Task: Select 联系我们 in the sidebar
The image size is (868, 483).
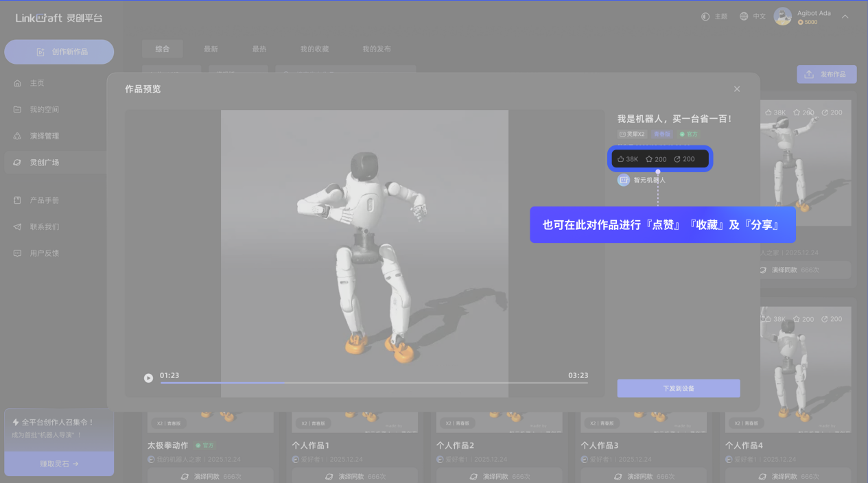Action: [x=44, y=227]
